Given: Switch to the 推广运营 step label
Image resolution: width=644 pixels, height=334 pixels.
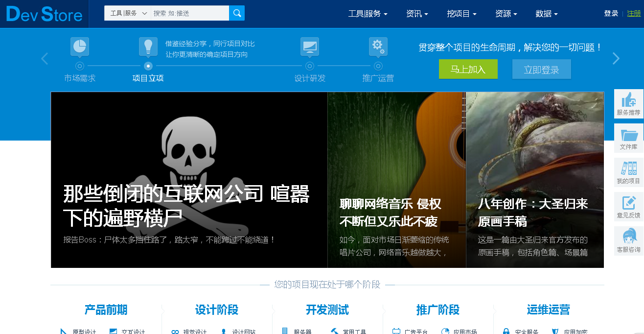Looking at the screenshot, I should pyautogui.click(x=378, y=78).
